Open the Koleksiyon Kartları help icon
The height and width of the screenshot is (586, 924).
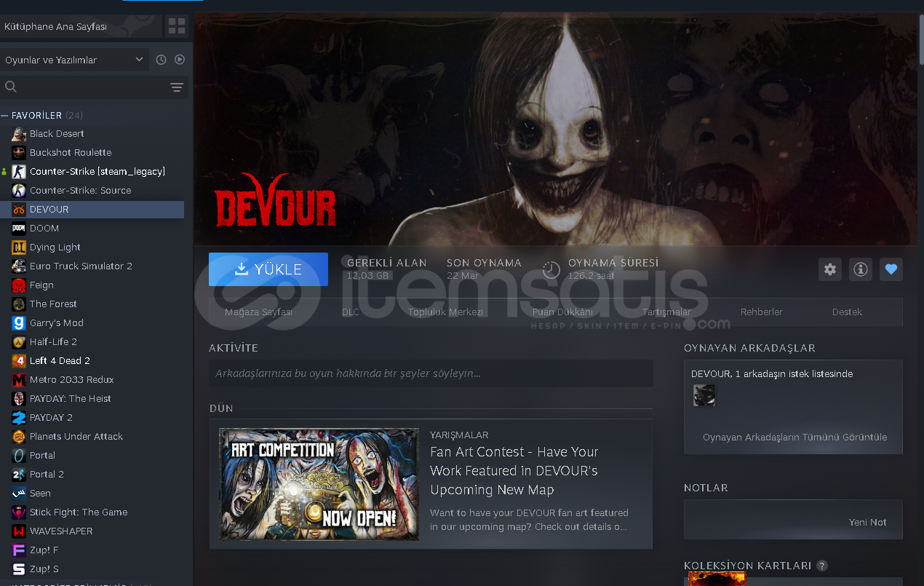click(822, 566)
